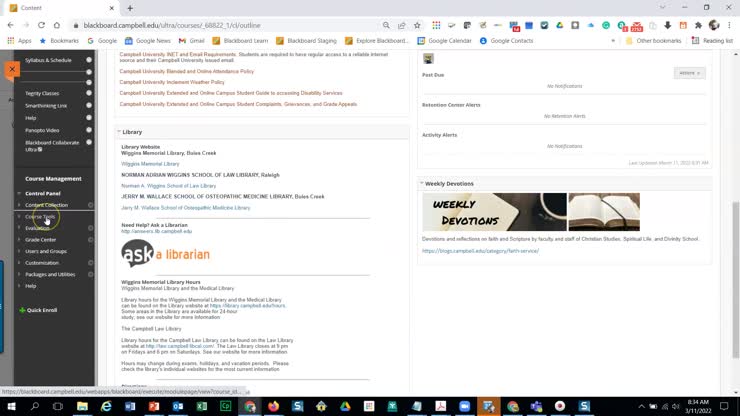
Task: Toggle the circle next to Syllabus & Schedule
Action: click(89, 61)
